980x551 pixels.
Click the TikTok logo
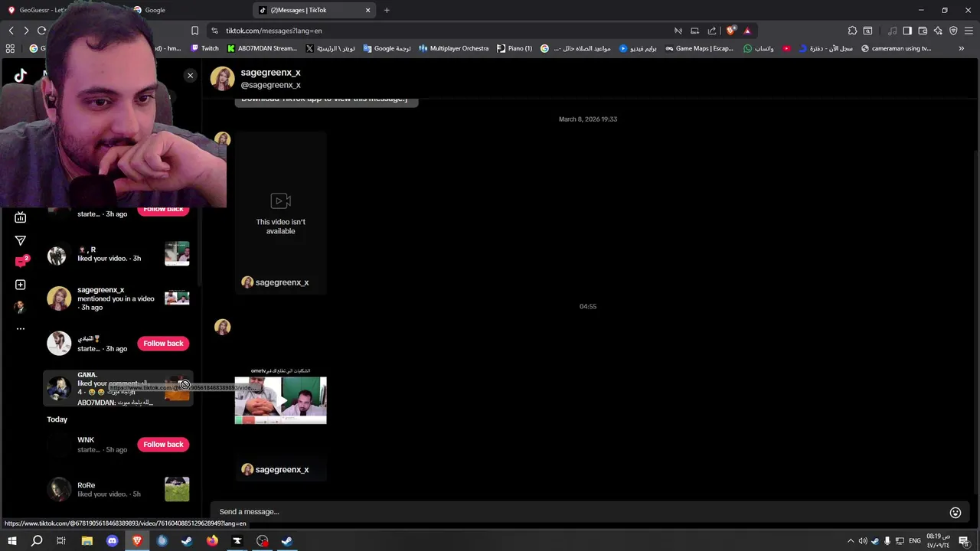[x=21, y=74]
